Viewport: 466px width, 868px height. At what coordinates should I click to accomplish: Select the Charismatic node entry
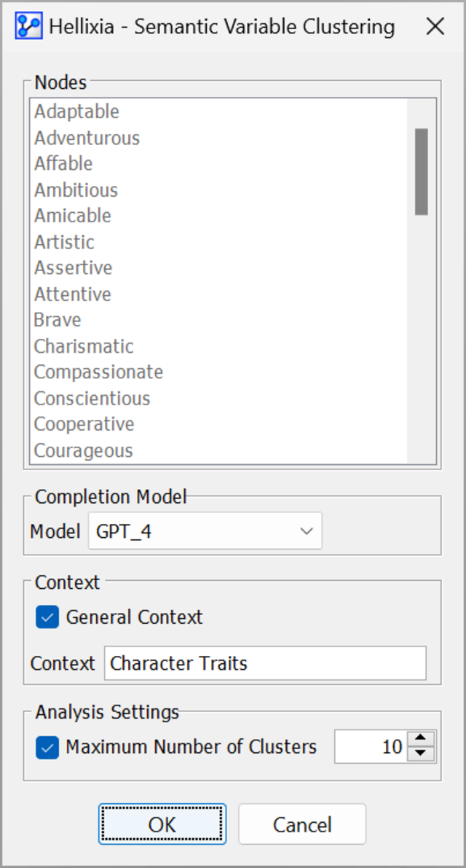coord(84,346)
